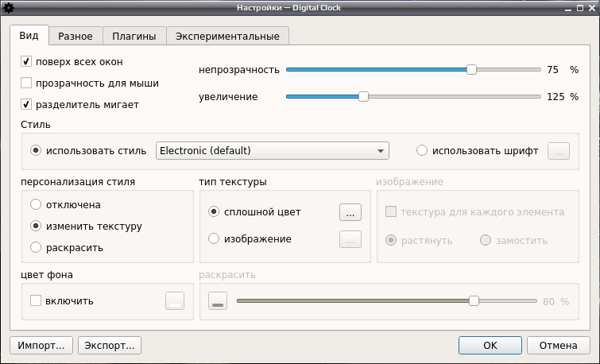The height and width of the screenshot is (364, 600).
Task: Select замостить radio button
Action: tap(486, 240)
